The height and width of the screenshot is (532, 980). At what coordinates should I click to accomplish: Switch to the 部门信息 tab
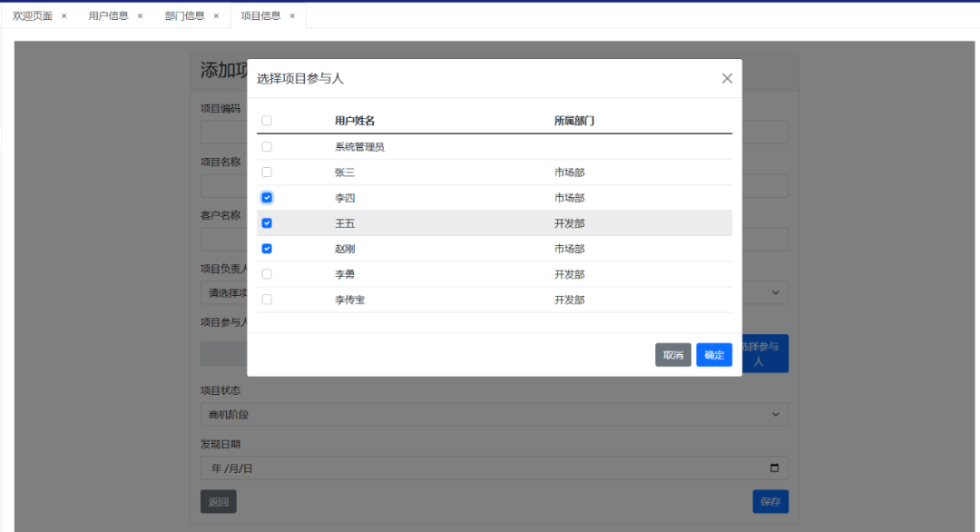(x=183, y=15)
